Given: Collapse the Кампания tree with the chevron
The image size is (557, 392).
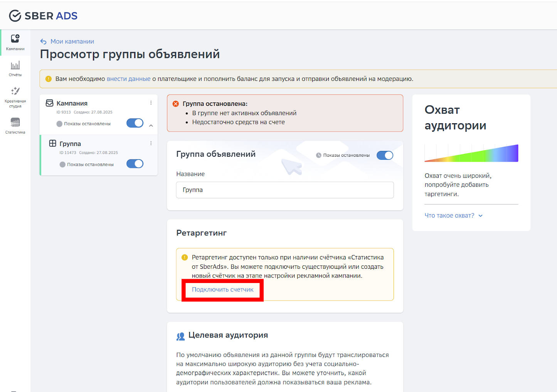Looking at the screenshot, I should pos(151,125).
